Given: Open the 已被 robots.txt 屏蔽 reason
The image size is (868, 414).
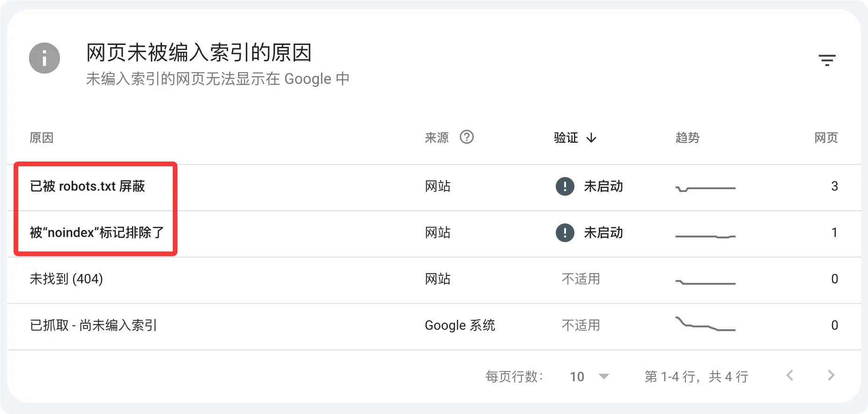Looking at the screenshot, I should (x=88, y=186).
